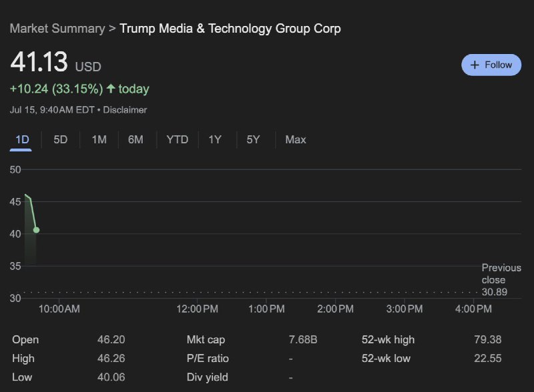534x392 pixels.
Task: Select the Max time range tab
Action: (296, 139)
